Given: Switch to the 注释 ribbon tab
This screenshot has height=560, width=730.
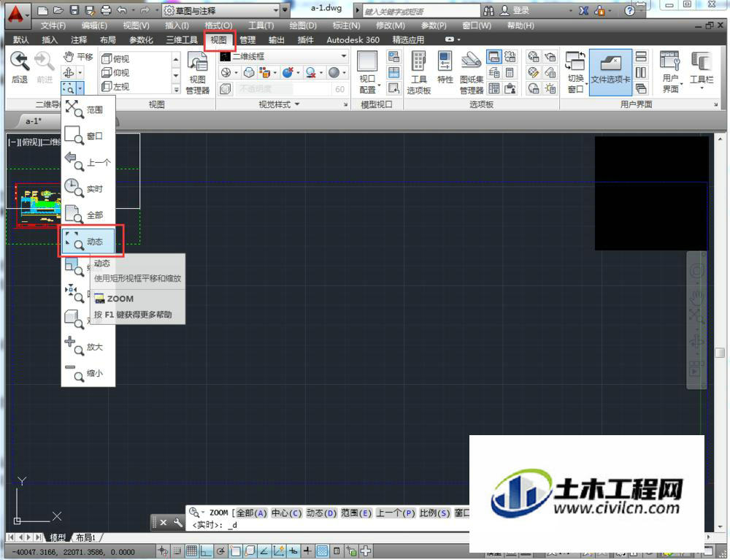Looking at the screenshot, I should 79,40.
